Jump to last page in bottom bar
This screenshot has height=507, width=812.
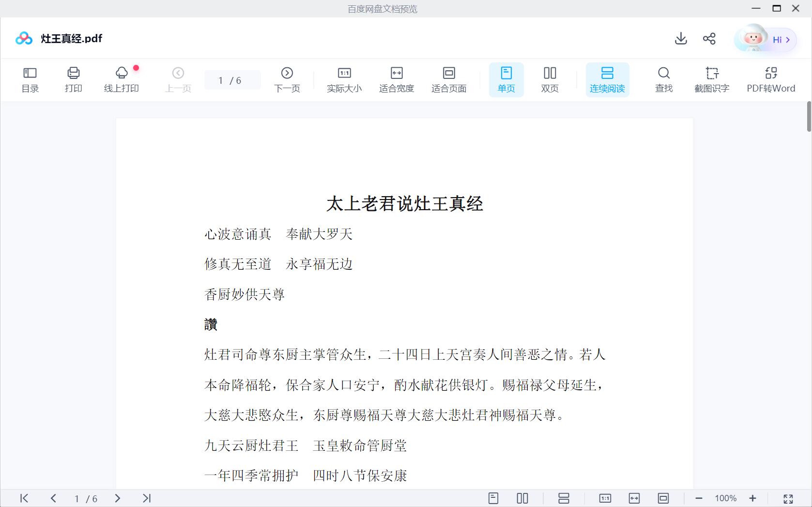tap(147, 498)
